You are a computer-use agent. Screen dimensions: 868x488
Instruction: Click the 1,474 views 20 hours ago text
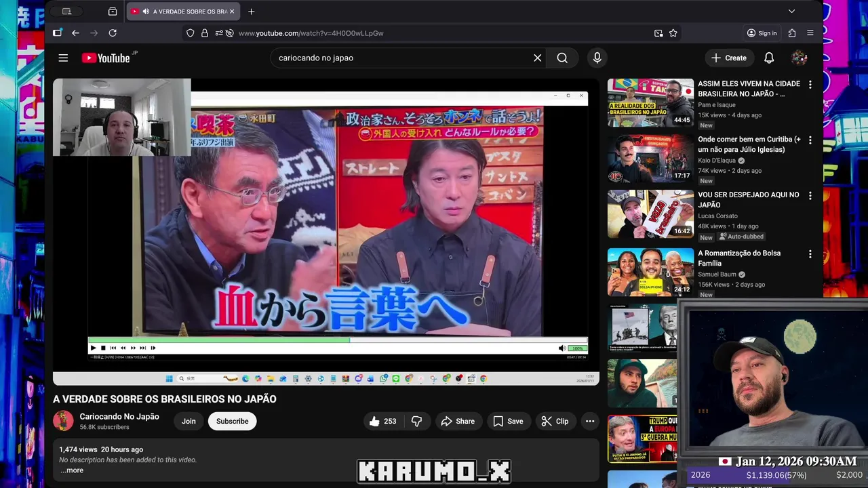coord(101,449)
